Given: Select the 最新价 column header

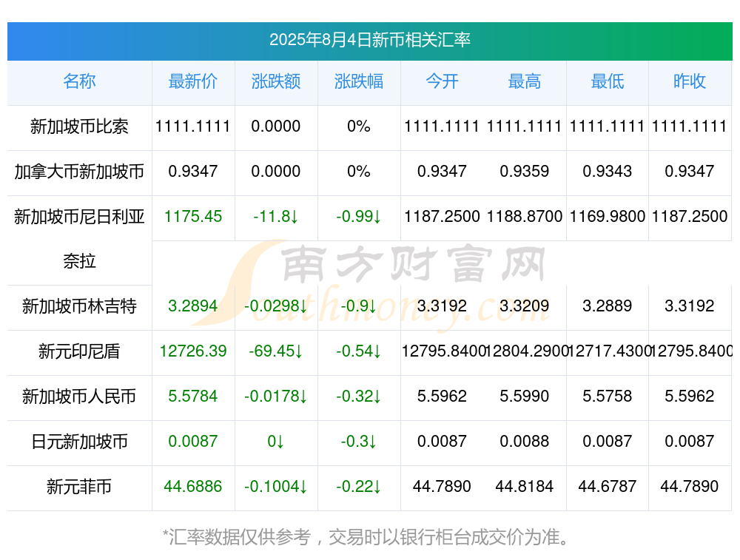Looking at the screenshot, I should coord(192,81).
